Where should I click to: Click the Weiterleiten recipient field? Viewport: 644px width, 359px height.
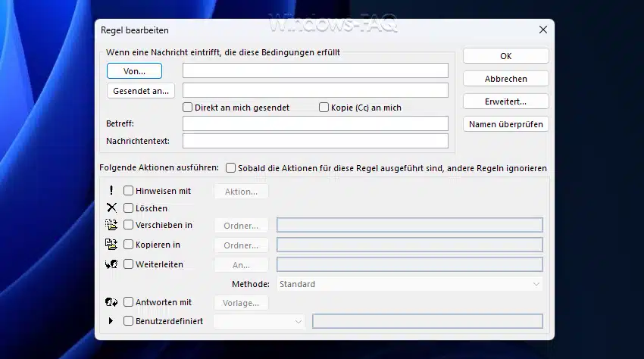(x=410, y=264)
